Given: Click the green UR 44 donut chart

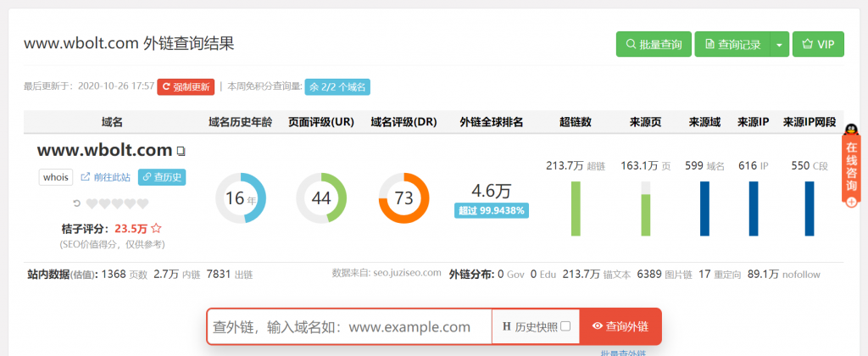Looking at the screenshot, I should (x=321, y=197).
